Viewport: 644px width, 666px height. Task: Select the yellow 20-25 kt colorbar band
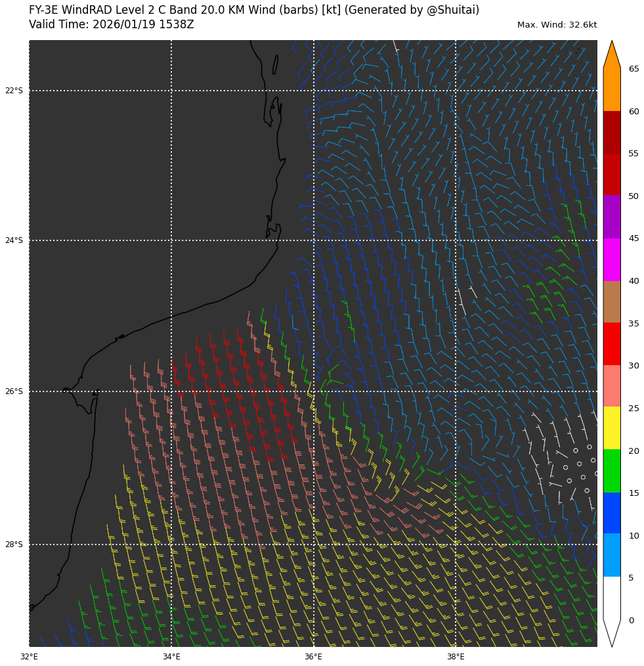pos(612,428)
